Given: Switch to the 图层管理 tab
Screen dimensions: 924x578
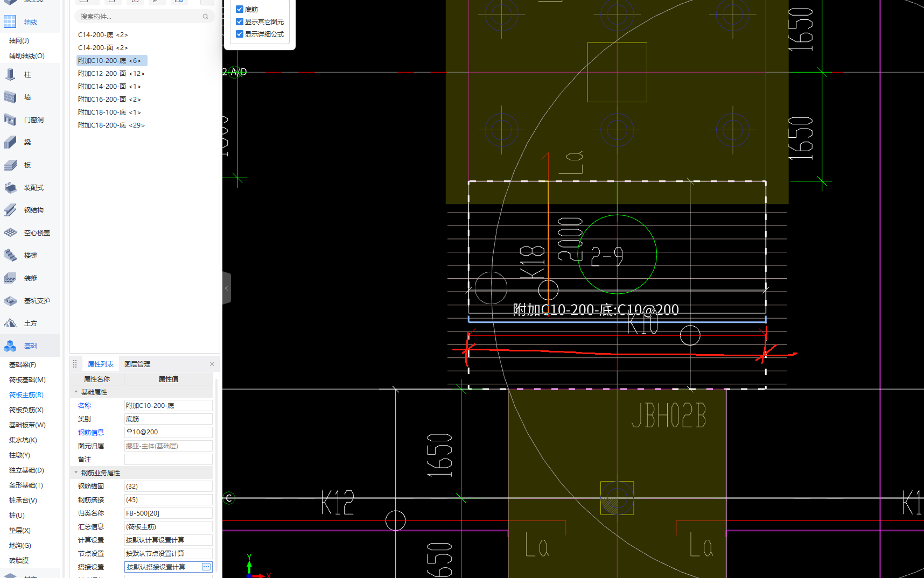Looking at the screenshot, I should pyautogui.click(x=137, y=364).
